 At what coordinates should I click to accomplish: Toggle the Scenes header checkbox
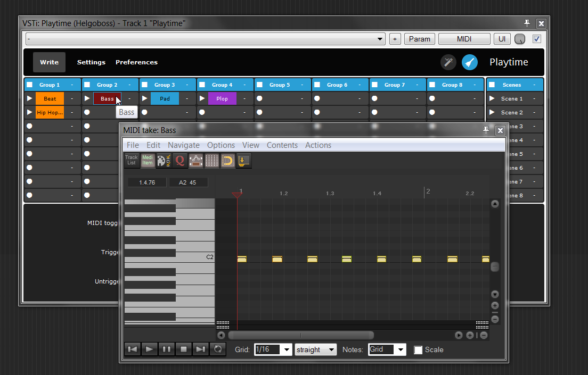(x=492, y=85)
